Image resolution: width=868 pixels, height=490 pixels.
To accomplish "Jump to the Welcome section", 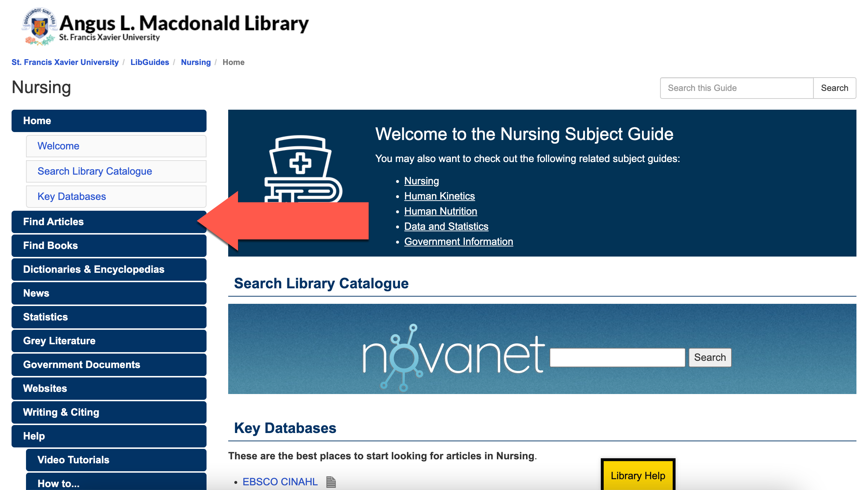I will (116, 146).
